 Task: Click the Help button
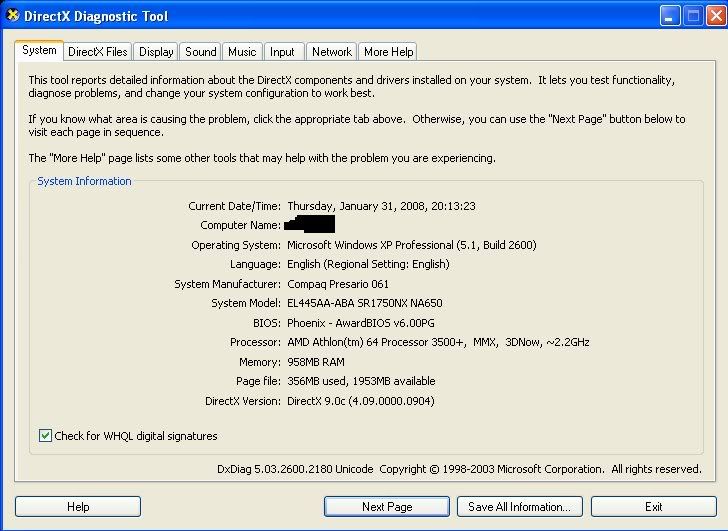78,506
